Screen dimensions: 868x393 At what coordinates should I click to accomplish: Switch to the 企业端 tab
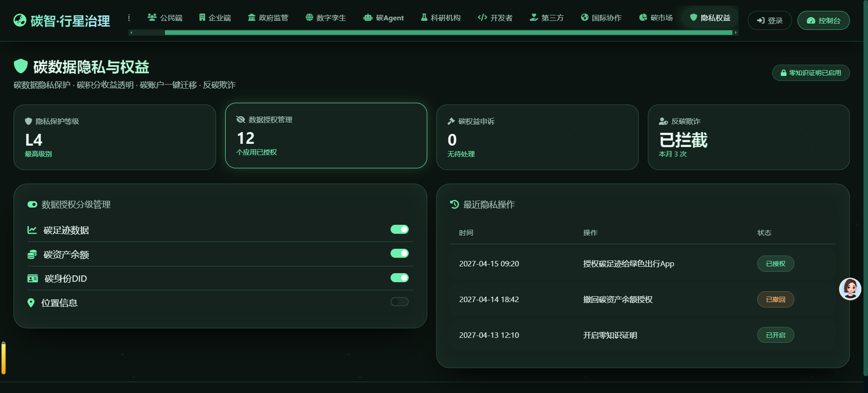[215, 18]
